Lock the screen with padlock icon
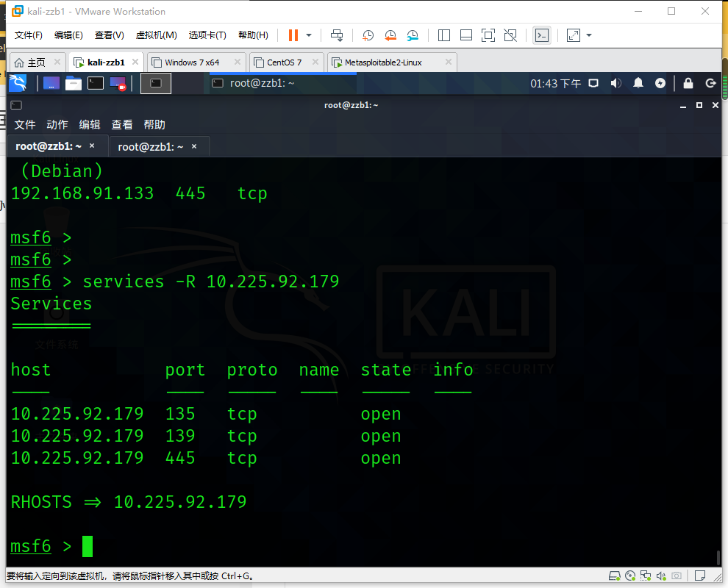Image resolution: width=728 pixels, height=588 pixels. (688, 83)
